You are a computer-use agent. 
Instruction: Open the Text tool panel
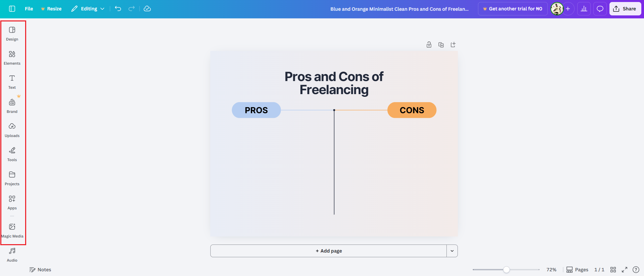click(x=12, y=82)
